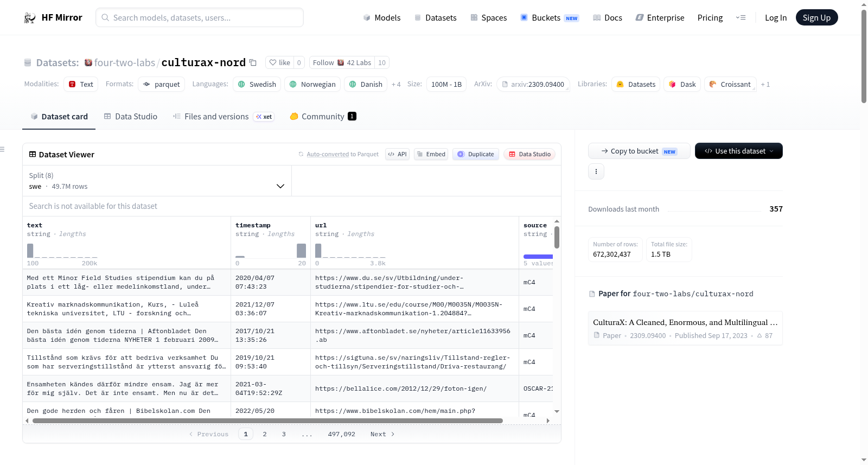Click the 42 Labs avatar in Follow button
The width and height of the screenshot is (868, 465).
[x=341, y=62]
